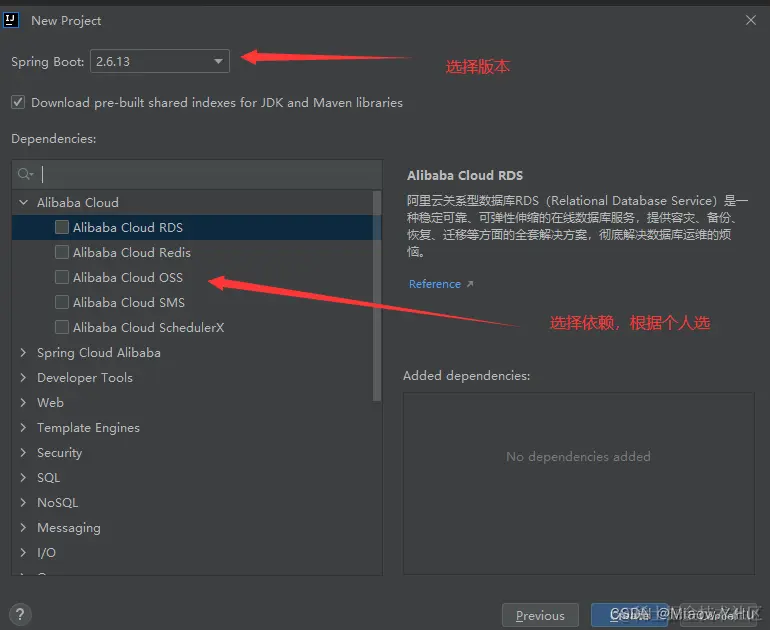The height and width of the screenshot is (630, 770).
Task: Click the IntelliJ IDEA logo icon
Action: pyautogui.click(x=10, y=20)
